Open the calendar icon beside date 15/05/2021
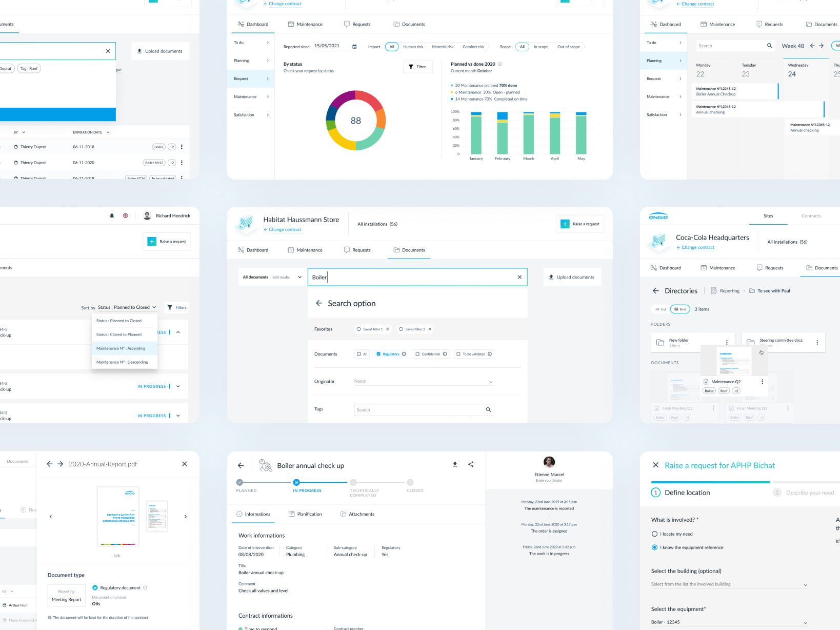This screenshot has height=630, width=840. pos(354,46)
